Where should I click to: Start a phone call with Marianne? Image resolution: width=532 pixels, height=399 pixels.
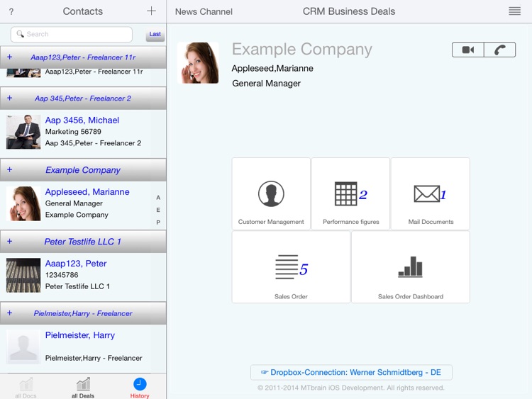point(500,50)
